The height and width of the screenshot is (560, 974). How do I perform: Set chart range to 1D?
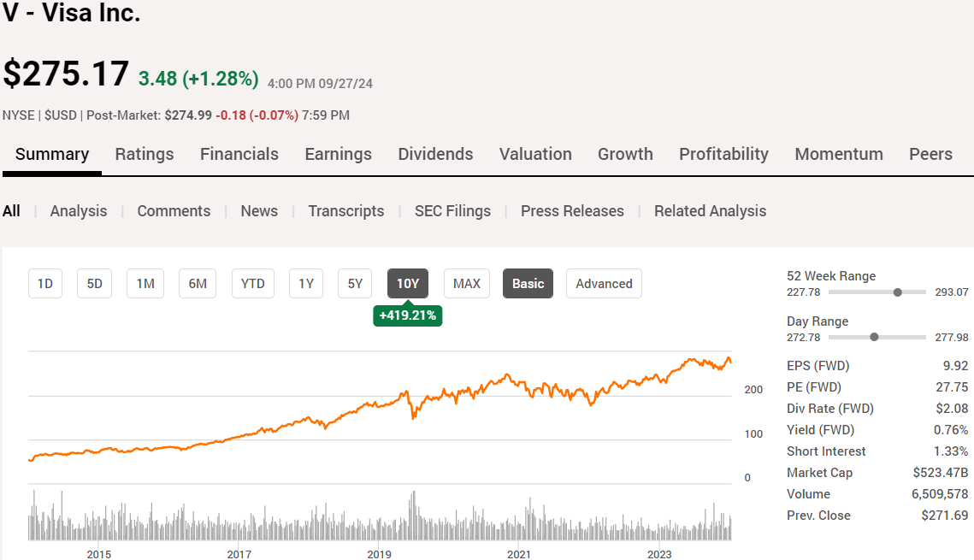45,284
